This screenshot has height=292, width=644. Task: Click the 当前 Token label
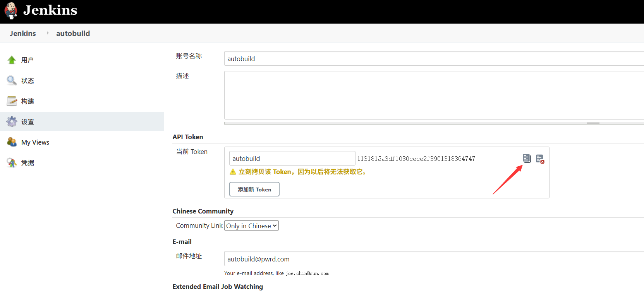(x=192, y=152)
